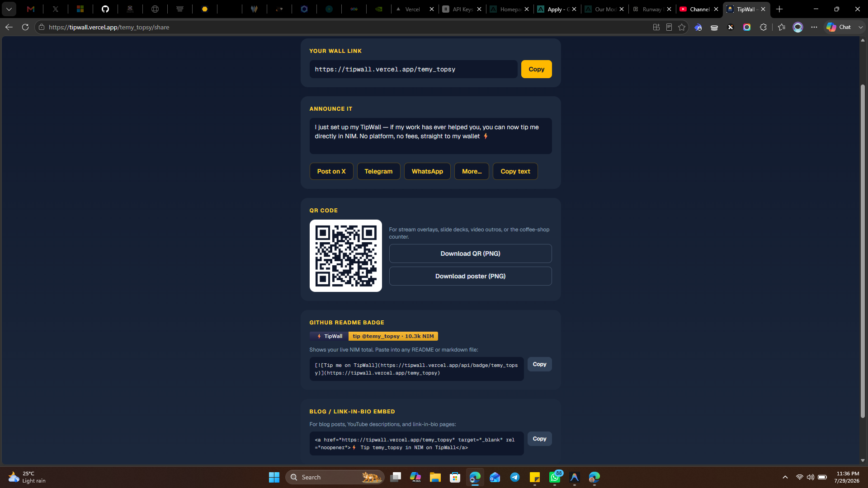
Task: Share announcement via Post on X
Action: [331, 171]
